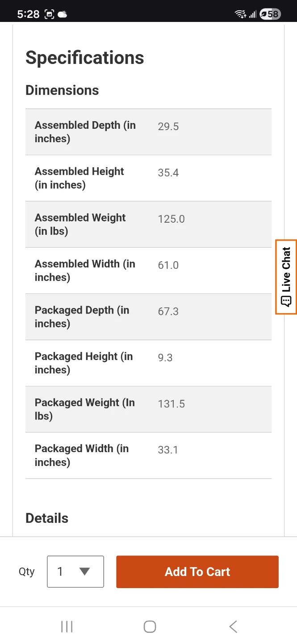The image size is (297, 644).
Task: Tap the Android home button icon
Action: pyautogui.click(x=150, y=627)
